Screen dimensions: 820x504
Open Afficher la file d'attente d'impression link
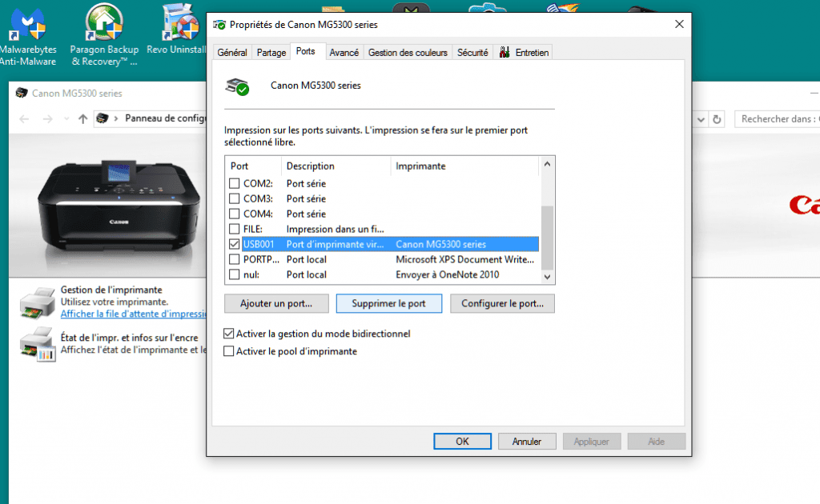pyautogui.click(x=134, y=314)
